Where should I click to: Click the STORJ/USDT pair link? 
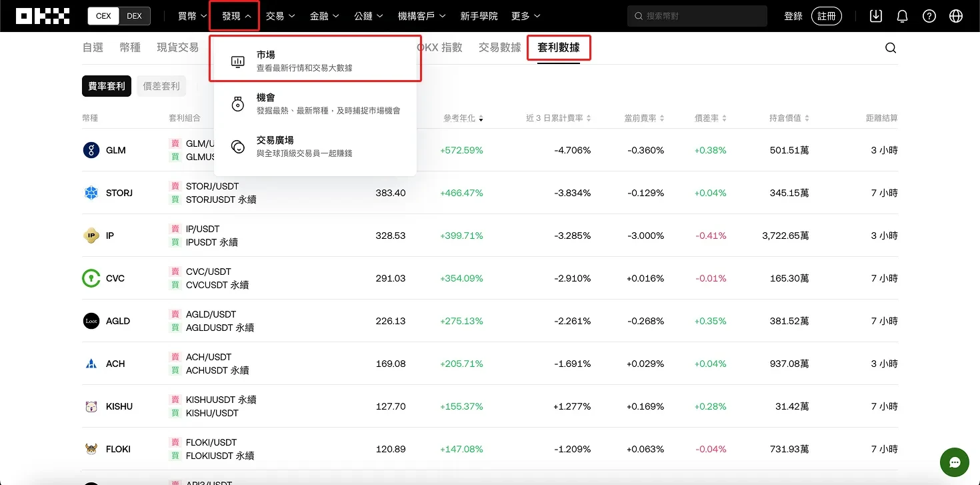click(x=212, y=186)
